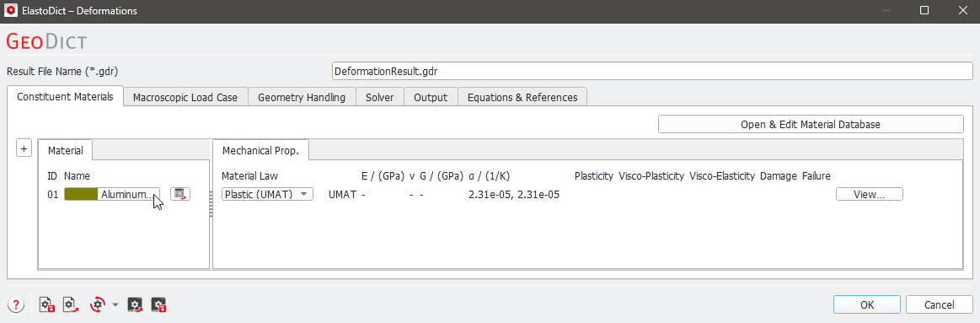The height and width of the screenshot is (323, 980).
Task: Click the dark save-settings gear icon
Action: pos(158,304)
